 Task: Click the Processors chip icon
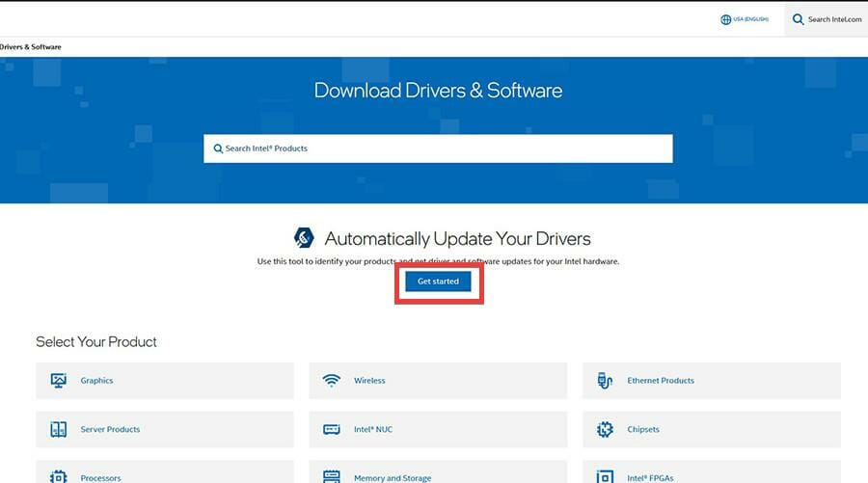point(58,477)
